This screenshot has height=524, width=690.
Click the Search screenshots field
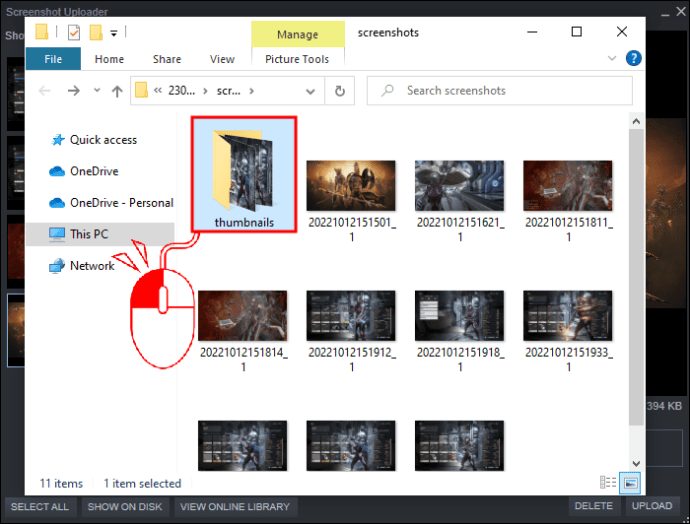click(x=499, y=91)
